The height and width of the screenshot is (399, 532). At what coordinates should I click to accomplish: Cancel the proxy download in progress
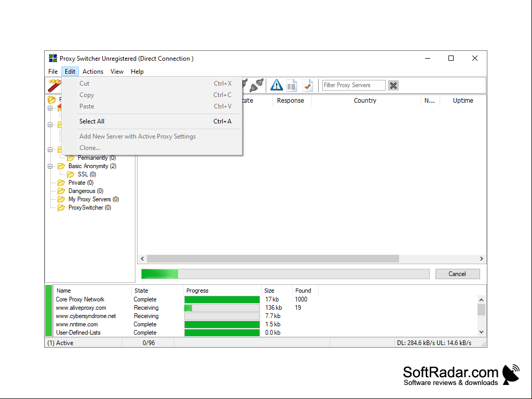[x=457, y=274]
